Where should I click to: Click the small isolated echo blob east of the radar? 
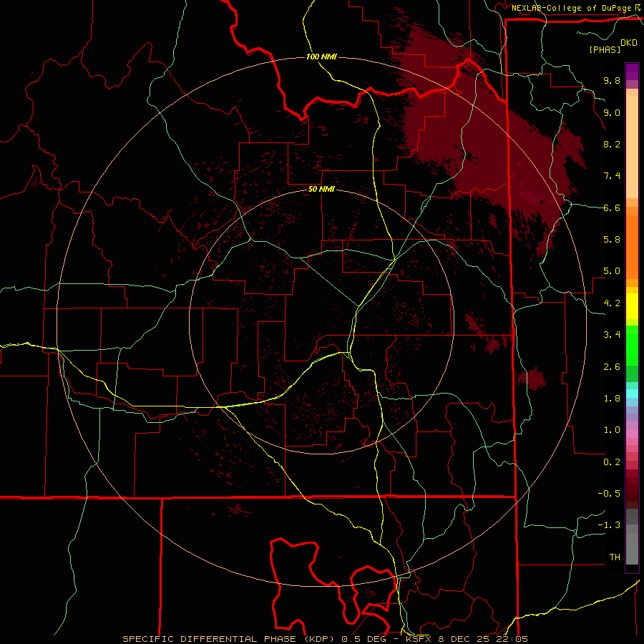532,379
